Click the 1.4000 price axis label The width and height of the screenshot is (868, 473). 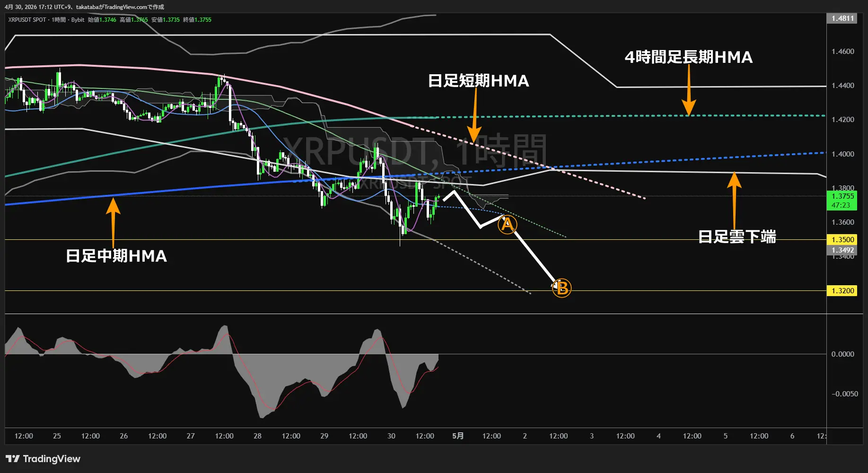point(843,154)
